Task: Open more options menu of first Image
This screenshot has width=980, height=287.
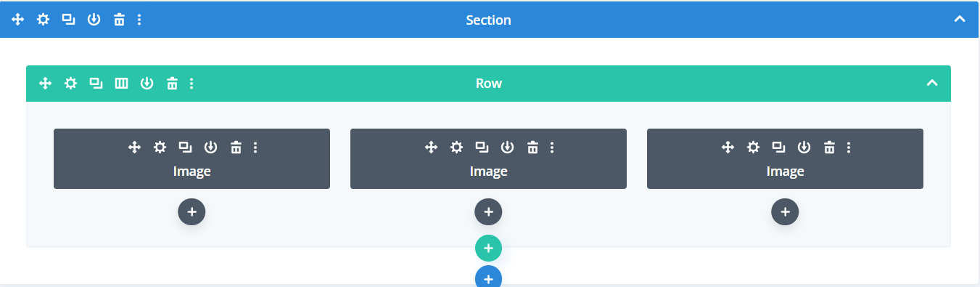Action: tap(255, 147)
